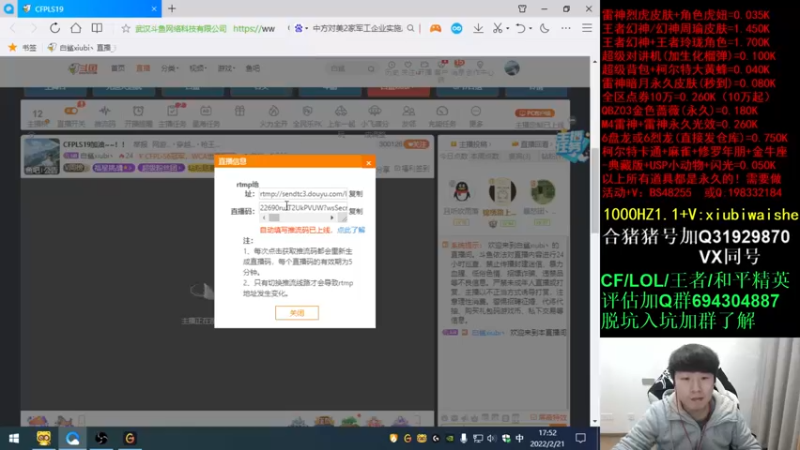Open the three-dots more tools icon
The image size is (800, 450).
pyautogui.click(x=566, y=29)
